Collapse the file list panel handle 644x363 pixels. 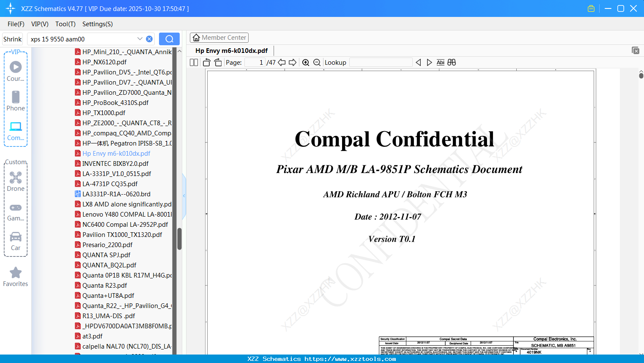(184, 196)
